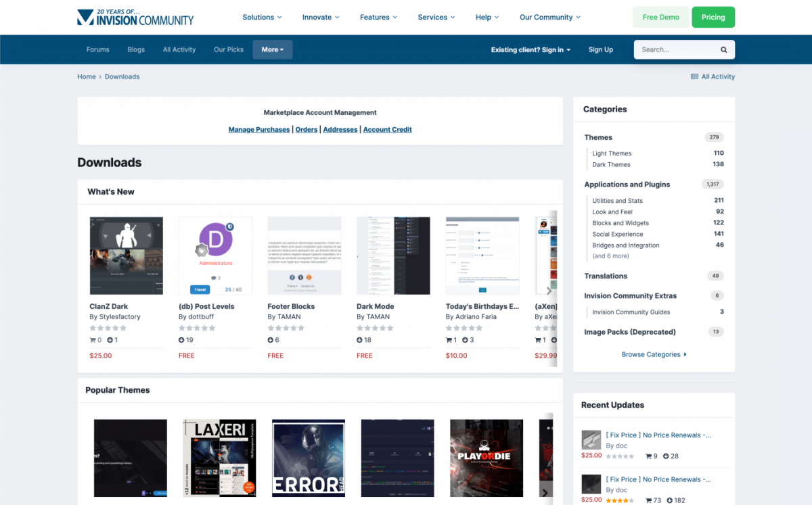Go to the Forums tab
812x505 pixels.
click(x=98, y=49)
